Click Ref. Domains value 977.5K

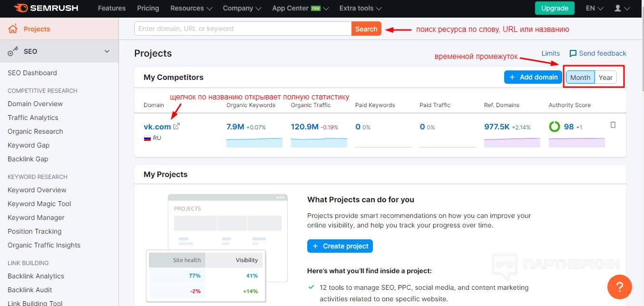tap(497, 127)
